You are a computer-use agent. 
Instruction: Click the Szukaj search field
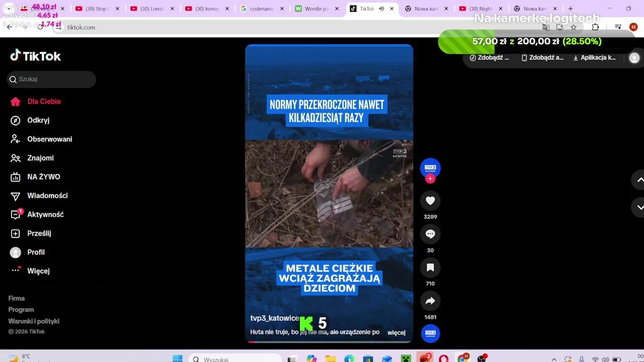(x=51, y=79)
